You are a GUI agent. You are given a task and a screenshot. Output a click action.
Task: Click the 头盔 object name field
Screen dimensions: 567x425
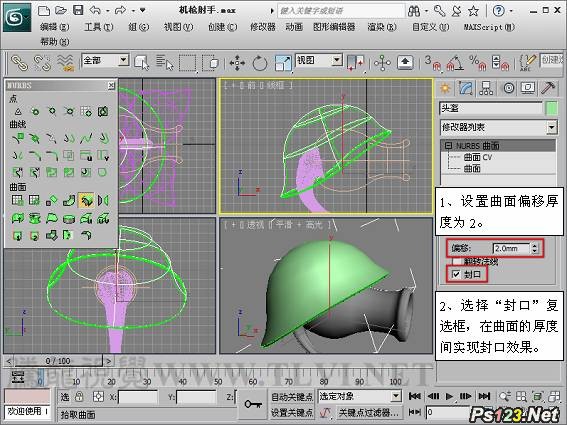tap(491, 108)
